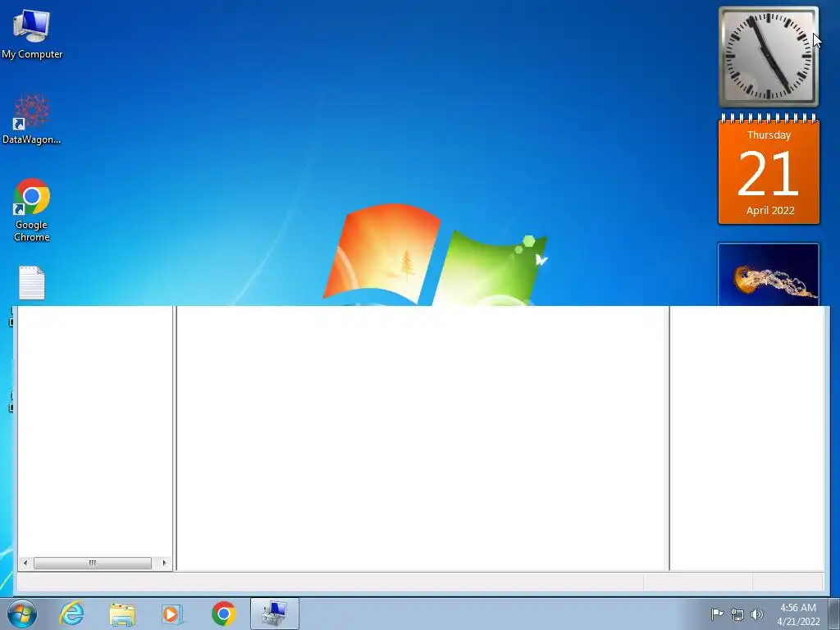
Task: Click the Show Desktop strip beside the clock
Action: point(833,614)
